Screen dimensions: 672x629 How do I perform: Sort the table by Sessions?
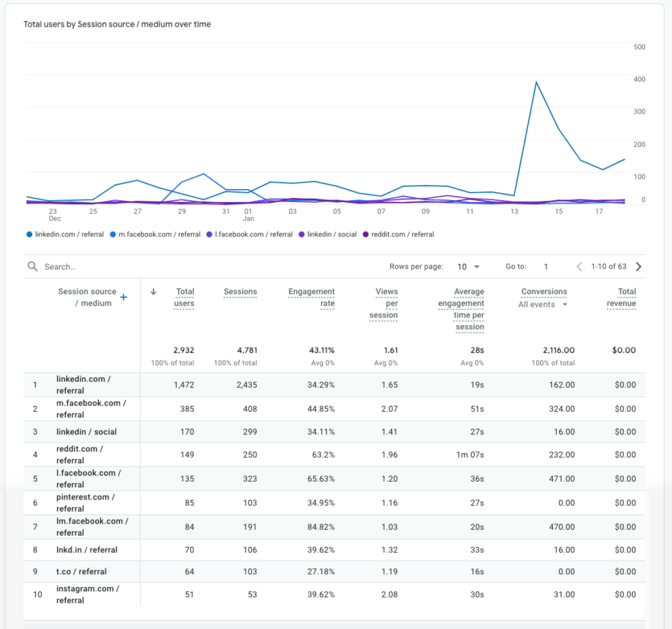(240, 292)
